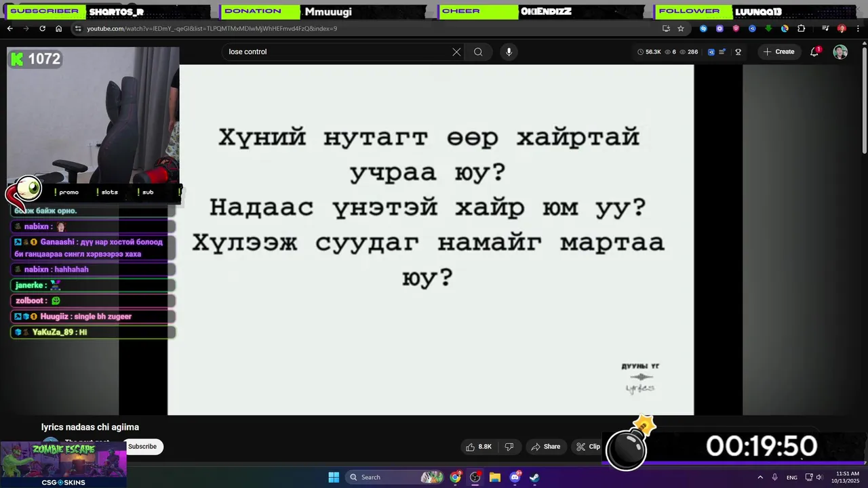Viewport: 868px width, 488px height.
Task: Open the Shazam extension icon
Action: coord(703,28)
